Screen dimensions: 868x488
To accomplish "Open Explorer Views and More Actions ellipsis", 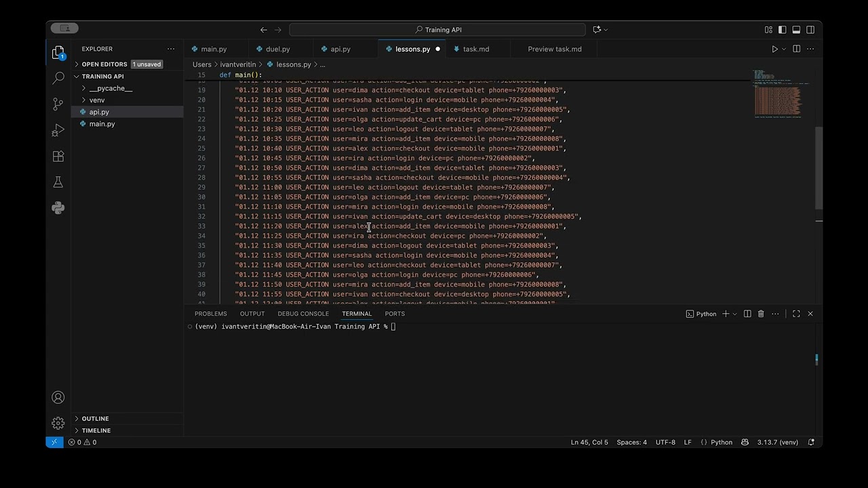I will click(171, 49).
